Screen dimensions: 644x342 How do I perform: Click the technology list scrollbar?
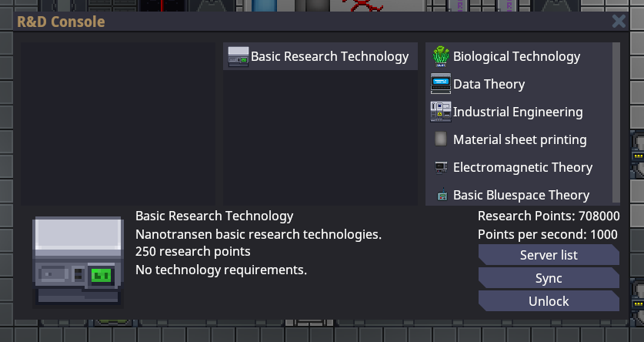click(x=616, y=123)
